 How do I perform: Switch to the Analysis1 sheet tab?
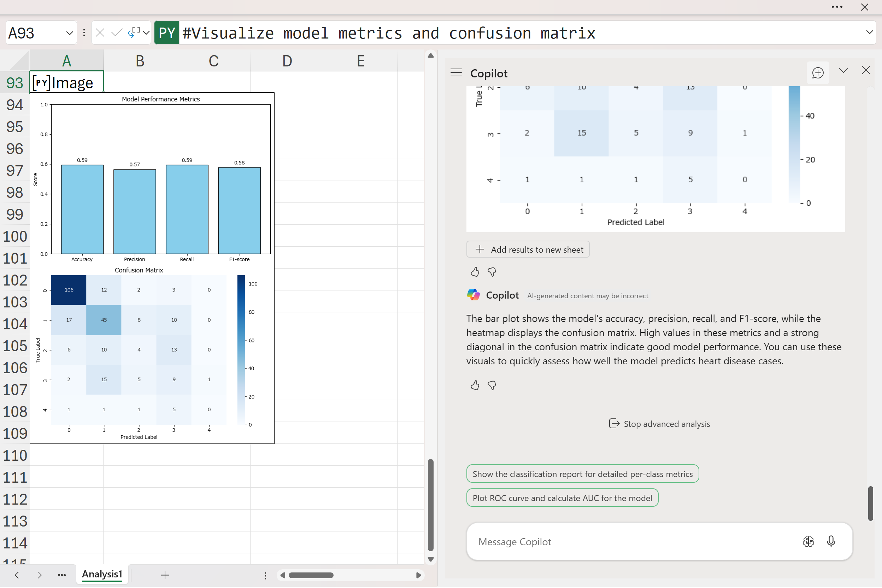(102, 575)
